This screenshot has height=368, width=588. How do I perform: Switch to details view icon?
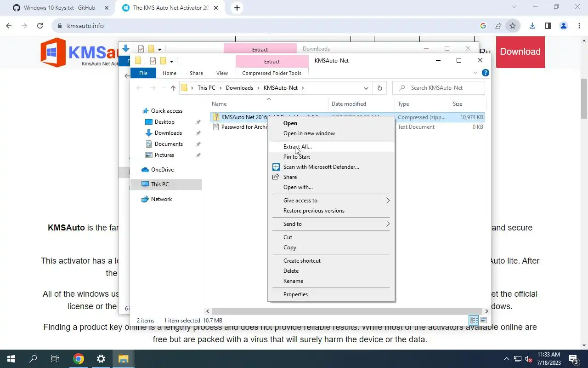click(474, 320)
